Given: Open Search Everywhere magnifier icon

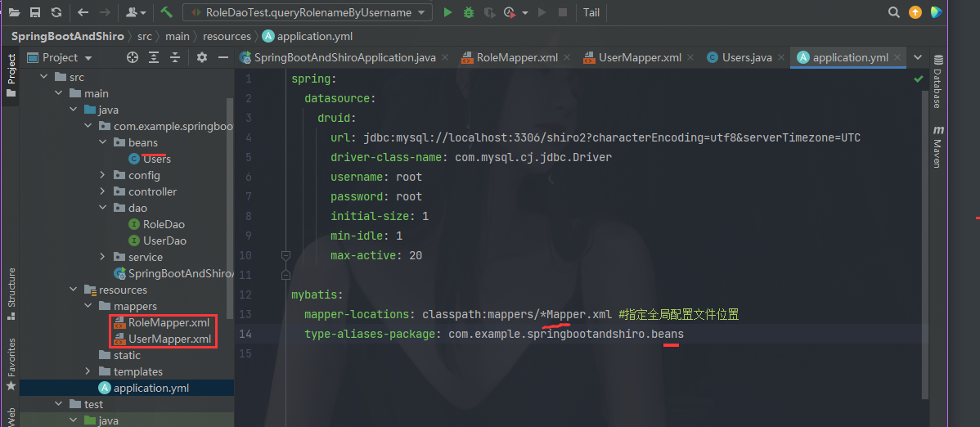Looking at the screenshot, I should (894, 12).
